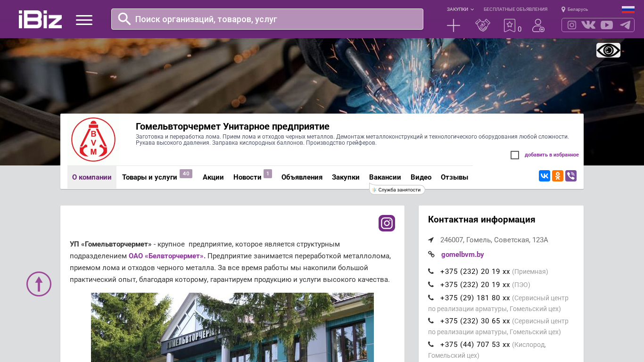644x362 pixels.
Task: Click phone number for Приемная
Action: tap(475, 271)
